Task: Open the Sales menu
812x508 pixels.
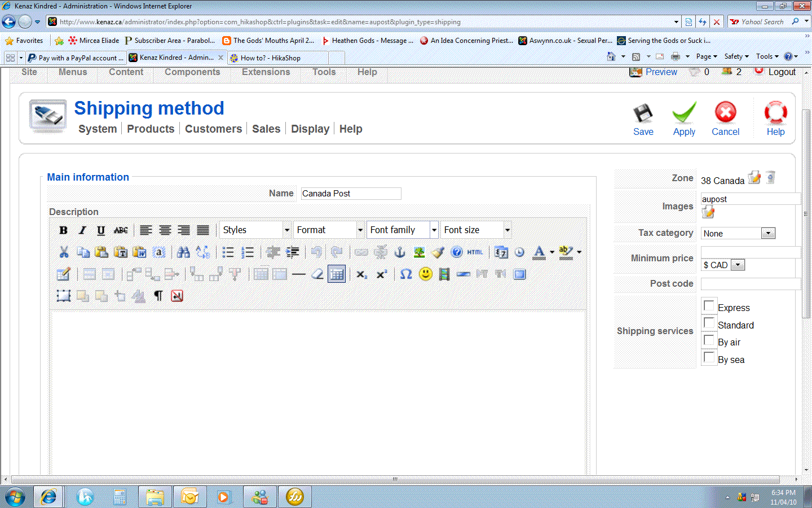Action: 266,129
